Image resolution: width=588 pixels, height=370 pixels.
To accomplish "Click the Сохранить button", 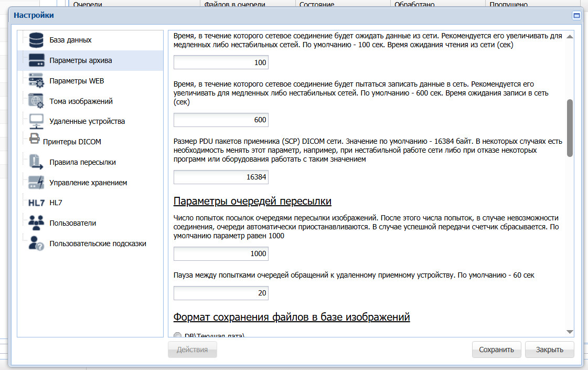I will pyautogui.click(x=497, y=350).
